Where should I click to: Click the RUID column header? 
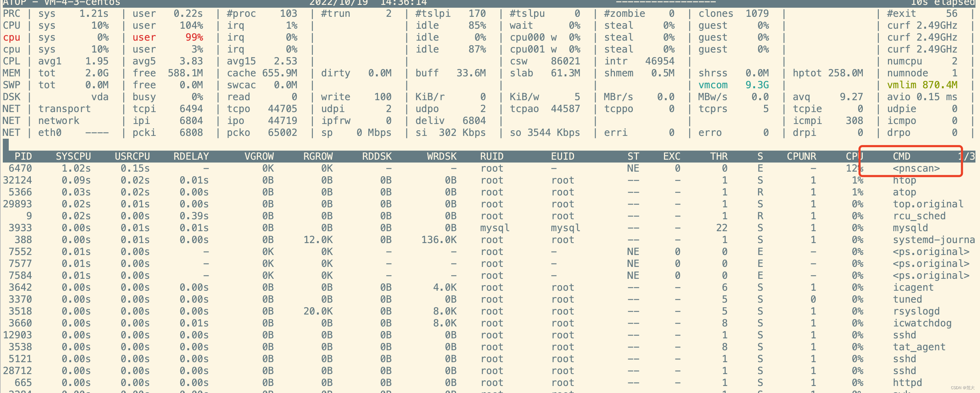coord(492,157)
